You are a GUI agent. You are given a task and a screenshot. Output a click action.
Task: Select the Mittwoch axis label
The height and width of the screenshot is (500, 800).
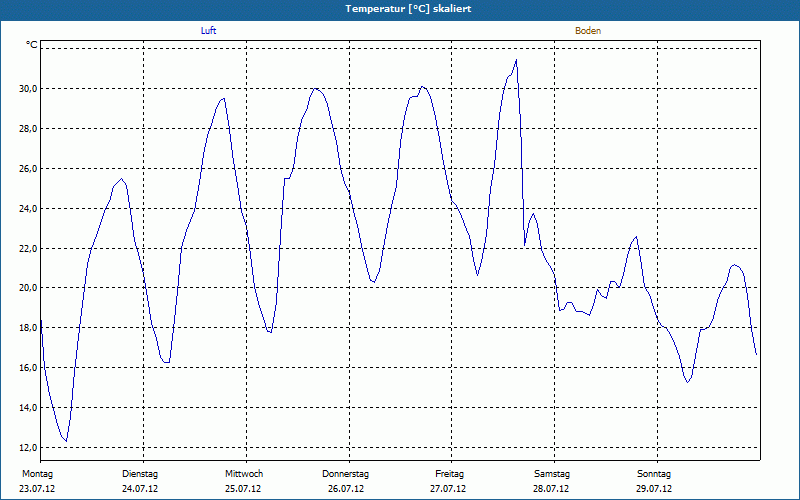244,474
